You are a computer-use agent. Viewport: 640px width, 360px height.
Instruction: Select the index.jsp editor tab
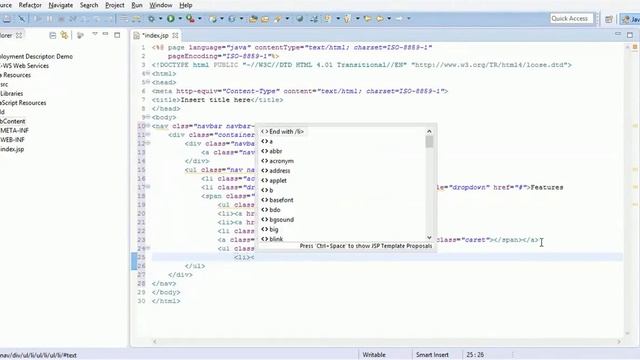tap(156, 36)
